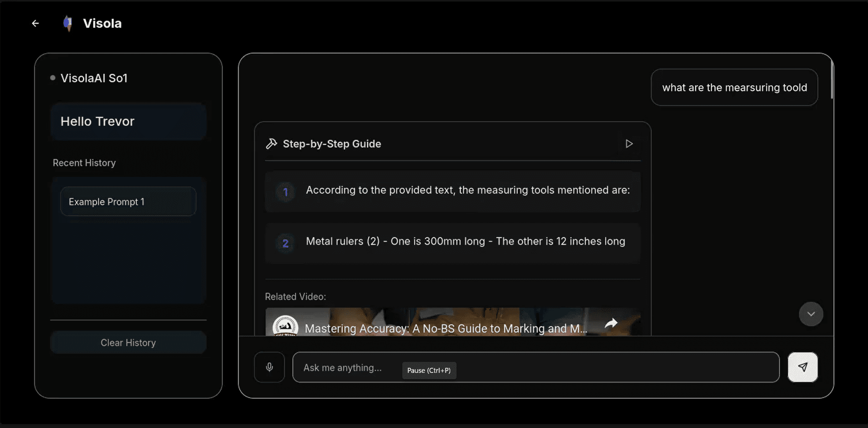Click the Step-by-Step Guide title

pyautogui.click(x=332, y=144)
